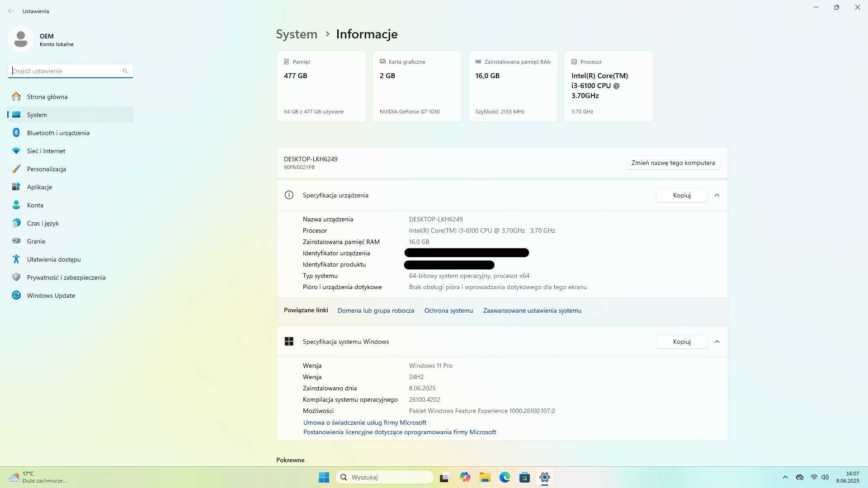Open the Karta graficzna 2 GB card

tap(417, 86)
